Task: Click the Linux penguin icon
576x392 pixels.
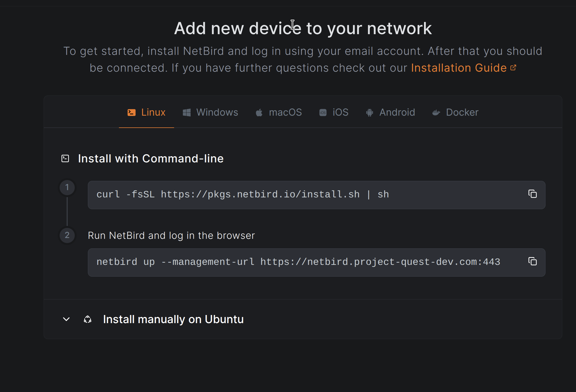Action: 132,112
